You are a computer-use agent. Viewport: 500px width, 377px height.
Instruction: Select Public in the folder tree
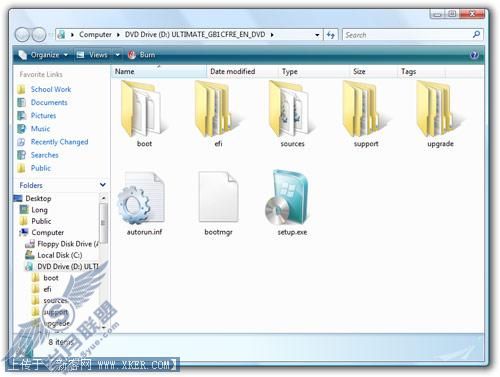pos(41,221)
